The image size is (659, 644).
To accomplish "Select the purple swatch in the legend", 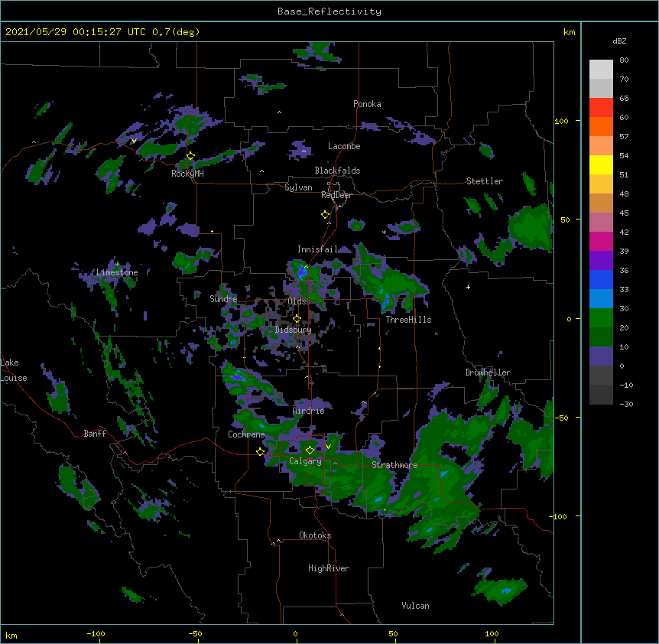I will click(x=601, y=260).
